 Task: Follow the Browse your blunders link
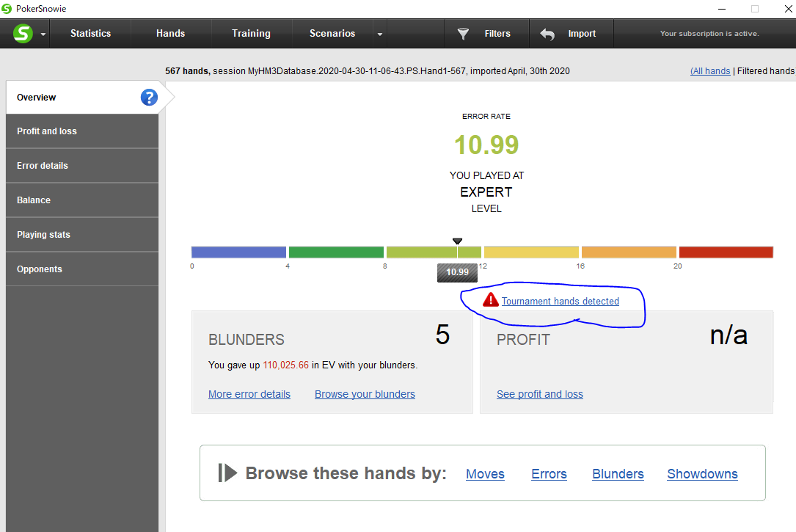365,394
